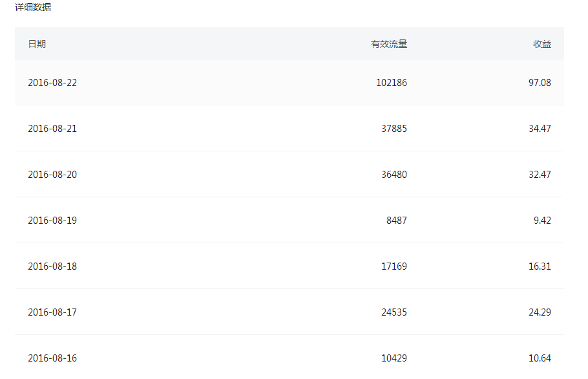Click the 37885 traffic value

pos(394,129)
